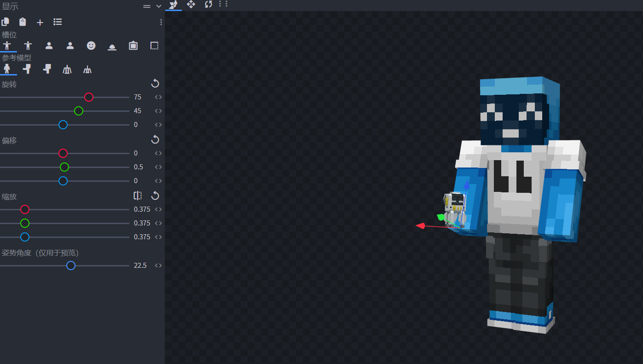
Task: Click the red scale value field 0.375
Action: pyautogui.click(x=142, y=209)
